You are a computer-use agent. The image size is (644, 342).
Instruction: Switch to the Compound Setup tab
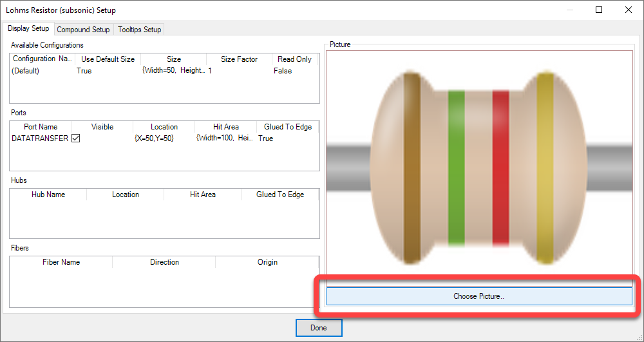click(x=83, y=30)
